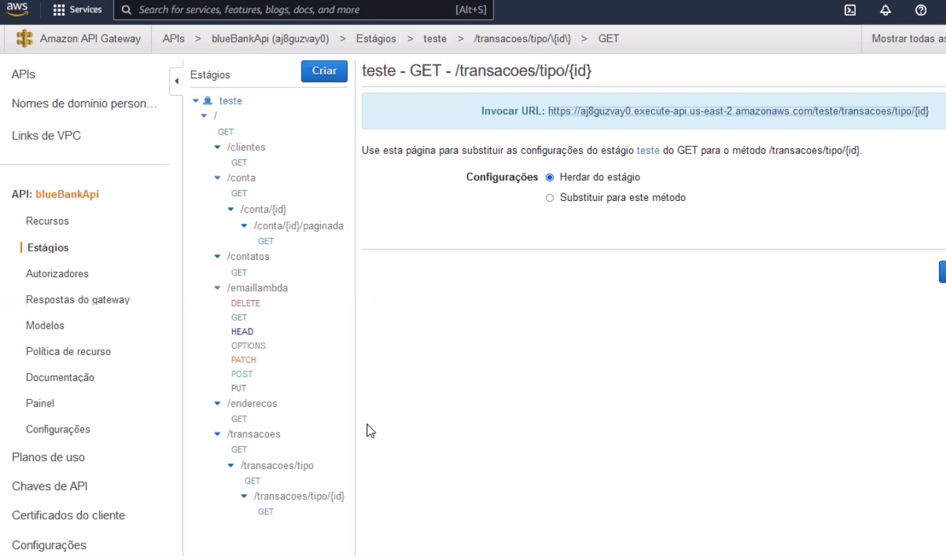Open Painel section
This screenshot has height=560, width=946.
(40, 403)
